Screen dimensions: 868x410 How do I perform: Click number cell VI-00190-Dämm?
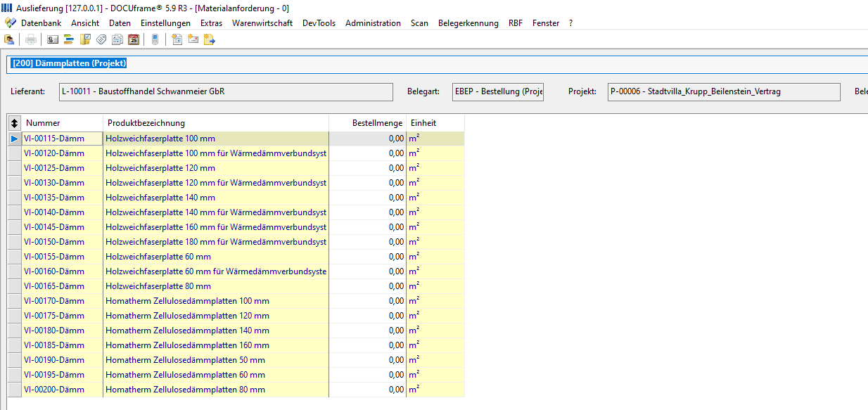(63, 360)
